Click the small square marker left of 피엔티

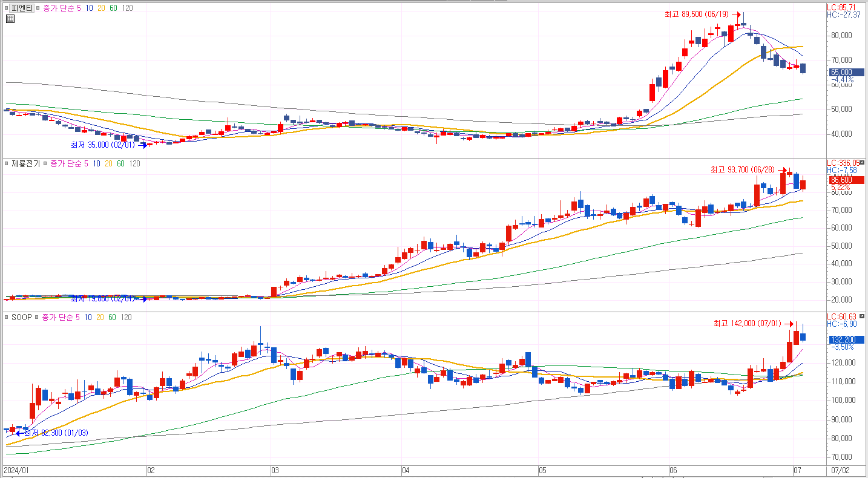point(6,8)
